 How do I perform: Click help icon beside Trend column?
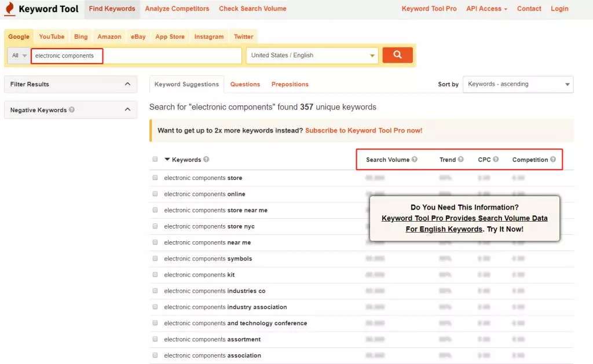pyautogui.click(x=461, y=160)
